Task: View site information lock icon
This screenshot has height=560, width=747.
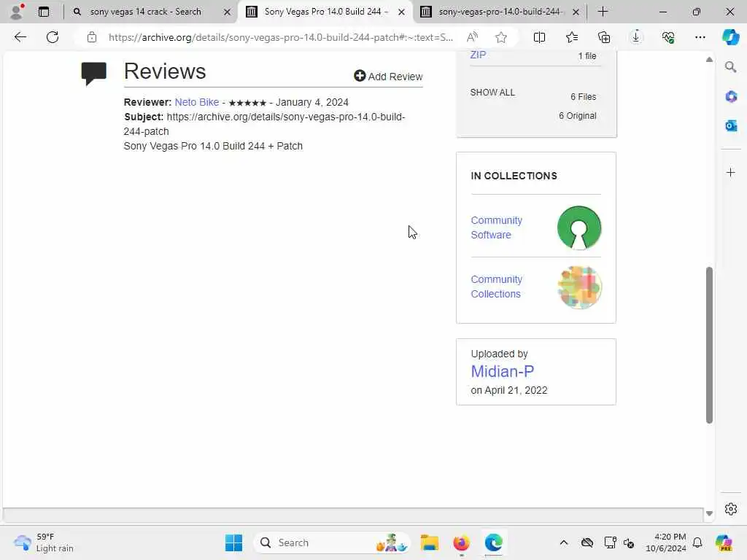Action: click(91, 37)
